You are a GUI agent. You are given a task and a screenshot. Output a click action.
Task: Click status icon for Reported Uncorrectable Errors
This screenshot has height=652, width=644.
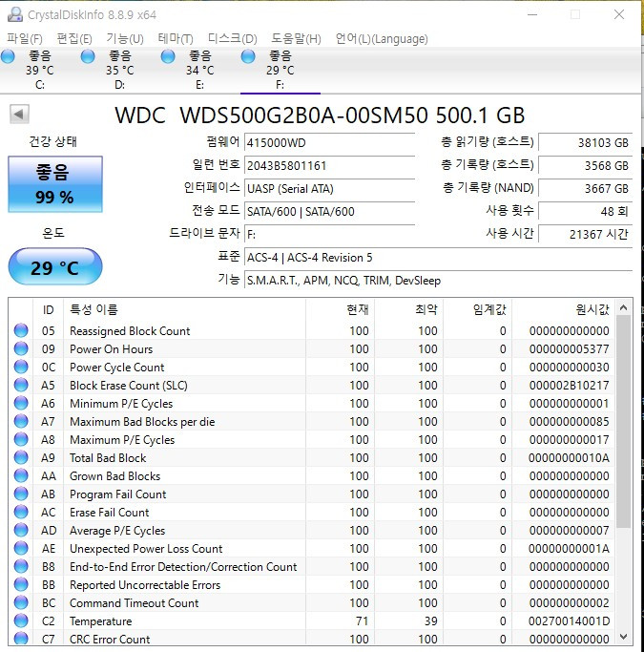(x=21, y=584)
